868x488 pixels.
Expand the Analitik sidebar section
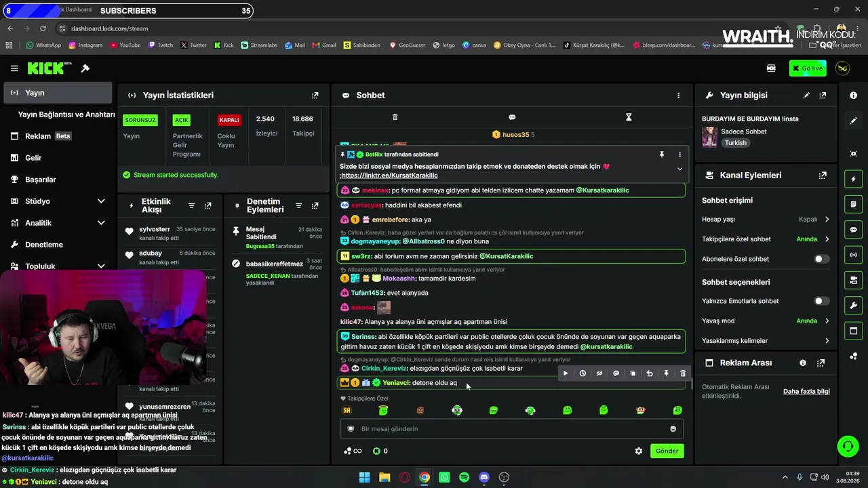101,223
